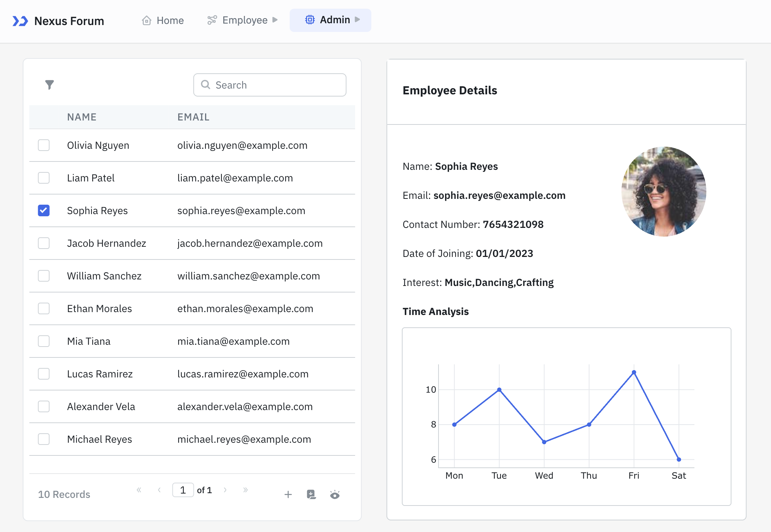Click the Nexus Forum logo arrows
This screenshot has width=771, height=532.
[x=21, y=21]
